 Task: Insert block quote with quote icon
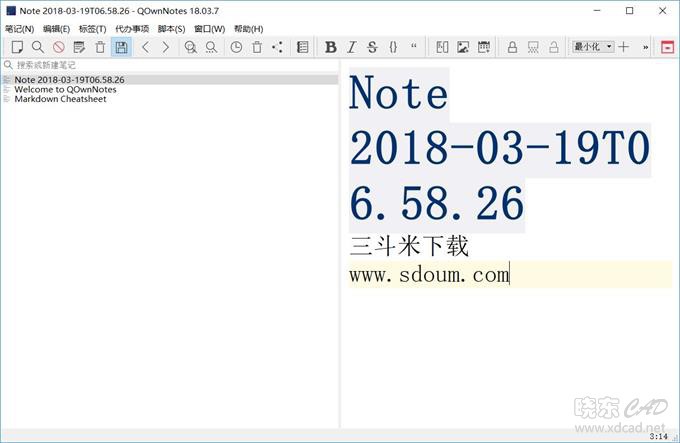point(414,46)
